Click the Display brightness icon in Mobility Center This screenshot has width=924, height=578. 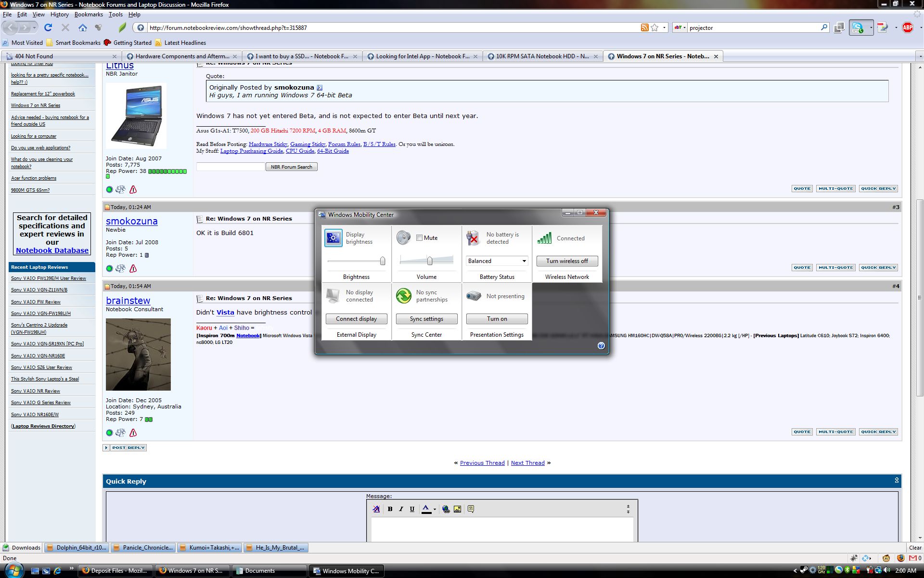pos(333,238)
